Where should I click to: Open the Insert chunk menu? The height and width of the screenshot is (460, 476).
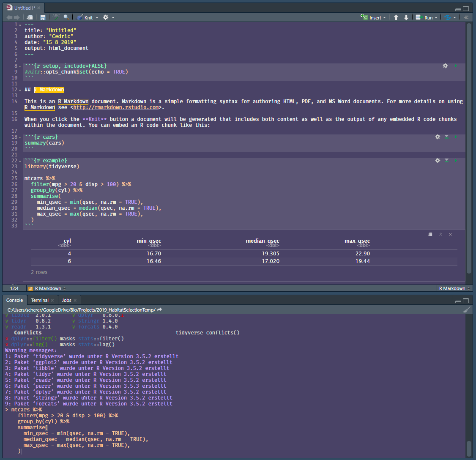pyautogui.click(x=373, y=18)
